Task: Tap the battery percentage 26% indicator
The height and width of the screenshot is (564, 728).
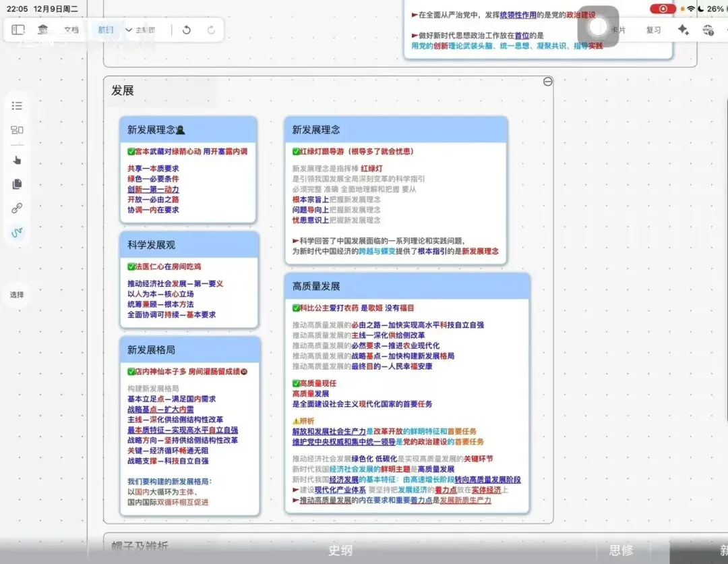Action: pos(715,9)
